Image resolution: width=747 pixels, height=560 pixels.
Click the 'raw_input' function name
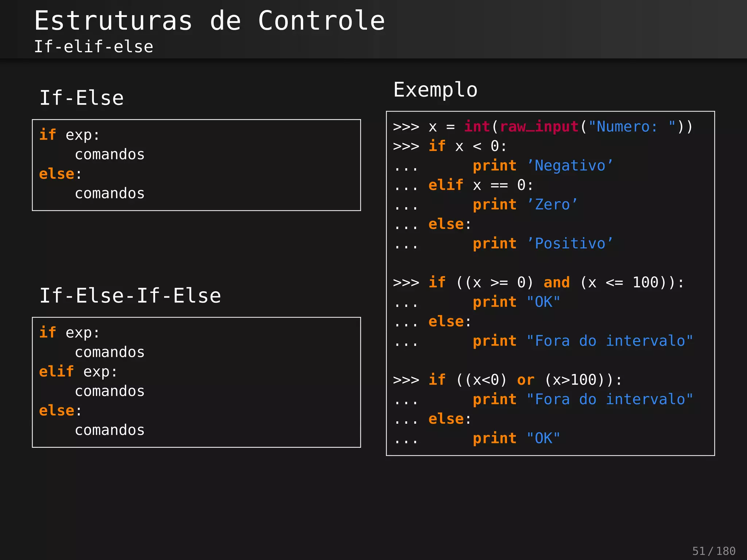click(x=539, y=127)
